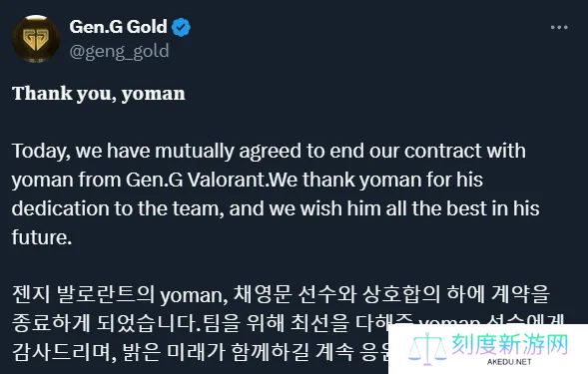Click the Korean line starting "감사드리며"

201,352
